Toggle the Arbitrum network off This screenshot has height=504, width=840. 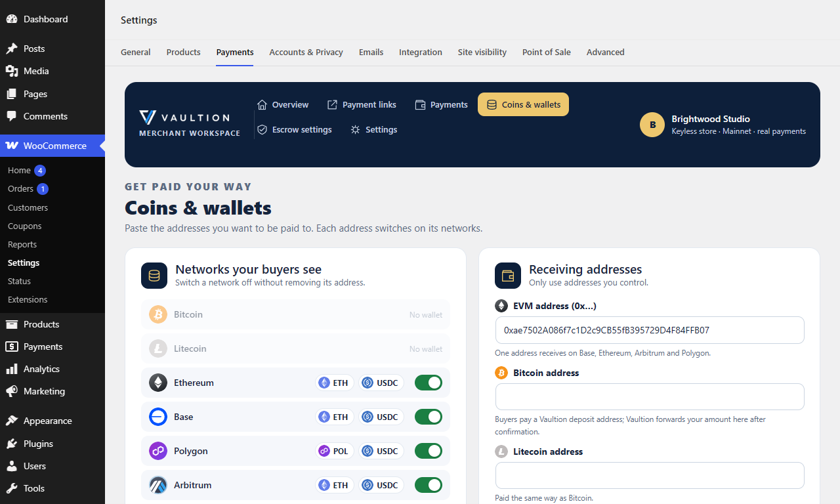[429, 485]
